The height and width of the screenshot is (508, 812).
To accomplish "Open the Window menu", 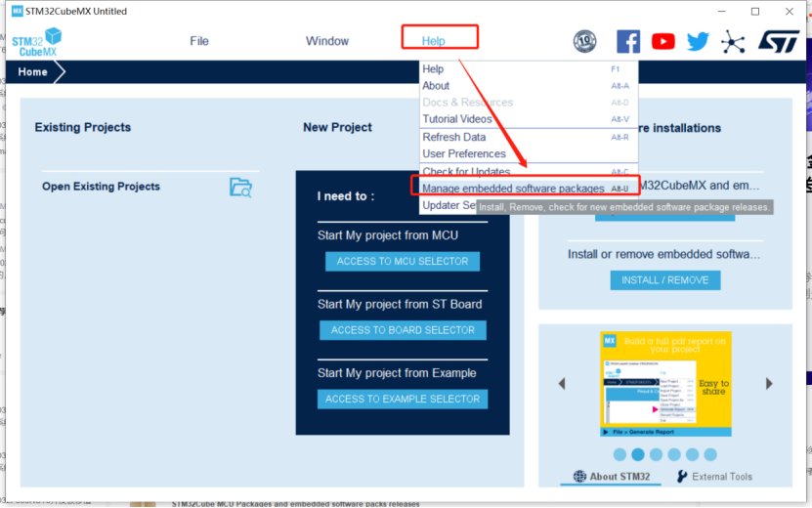I will pos(327,41).
